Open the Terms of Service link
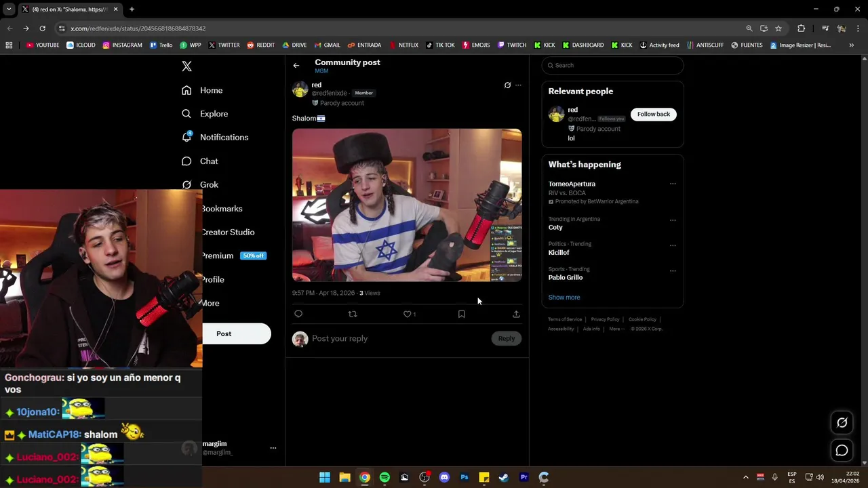Screen dimensions: 868x488 565,319
